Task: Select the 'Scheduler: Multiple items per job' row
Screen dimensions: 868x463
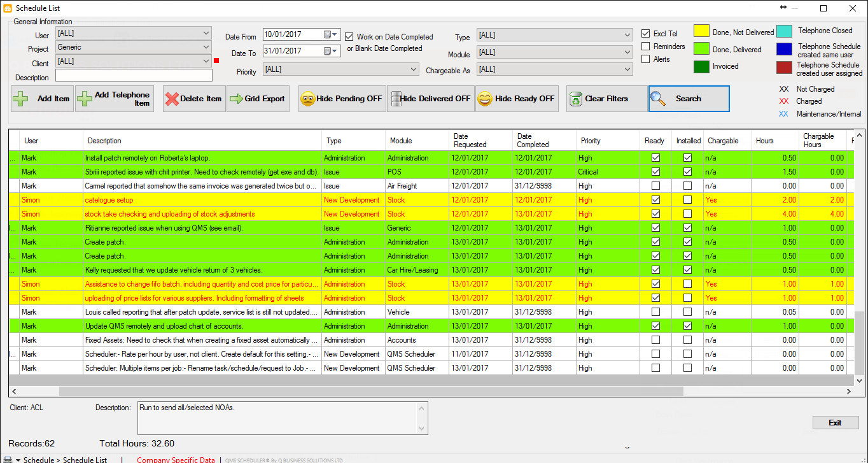Action: click(x=431, y=368)
